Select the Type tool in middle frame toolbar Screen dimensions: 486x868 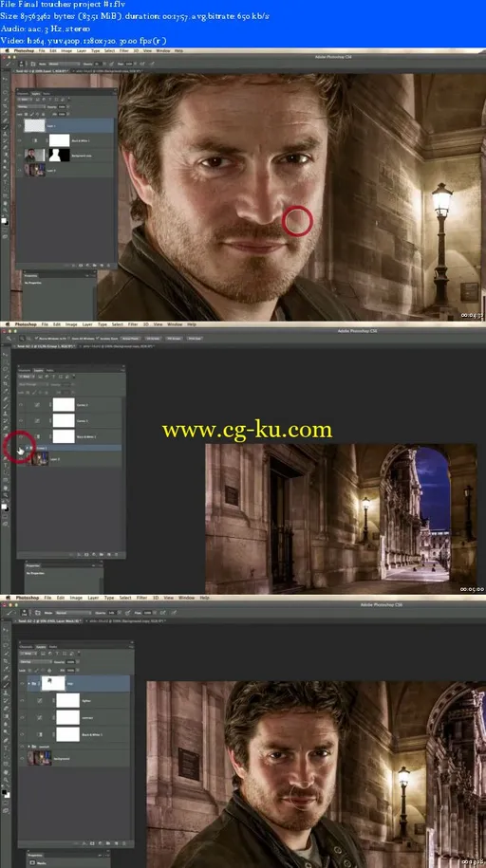pyautogui.click(x=6, y=465)
